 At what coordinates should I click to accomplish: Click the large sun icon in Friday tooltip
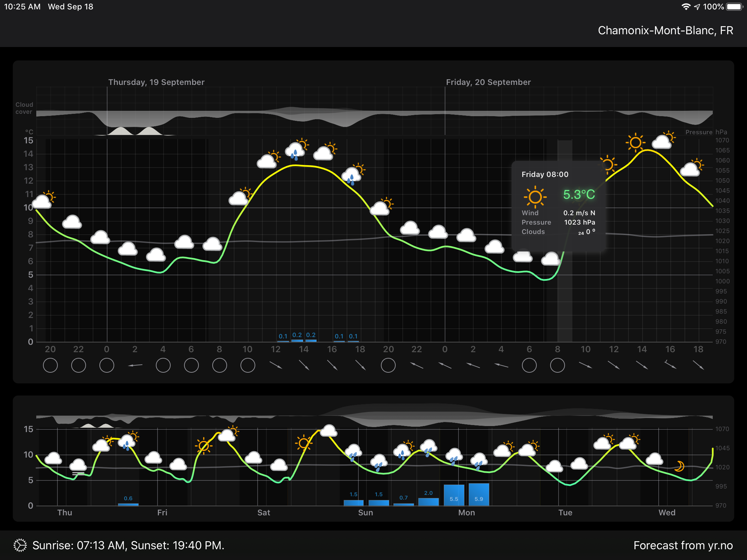click(x=535, y=196)
